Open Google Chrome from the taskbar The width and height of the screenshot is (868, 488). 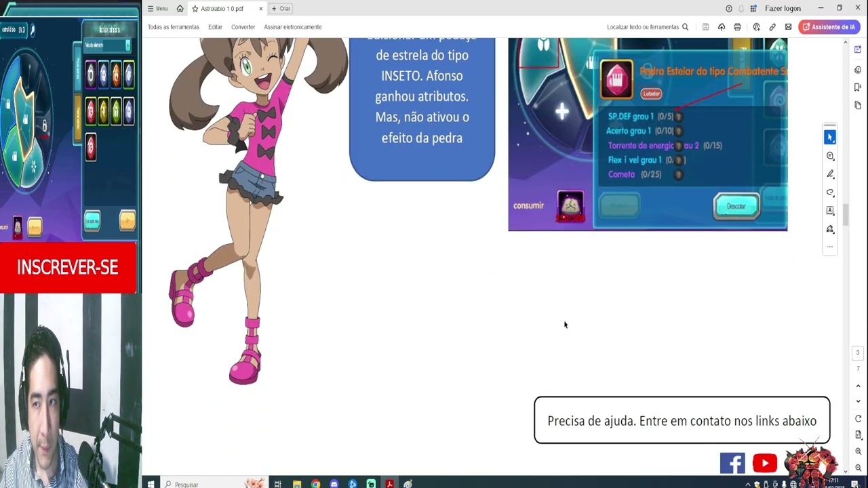315,483
